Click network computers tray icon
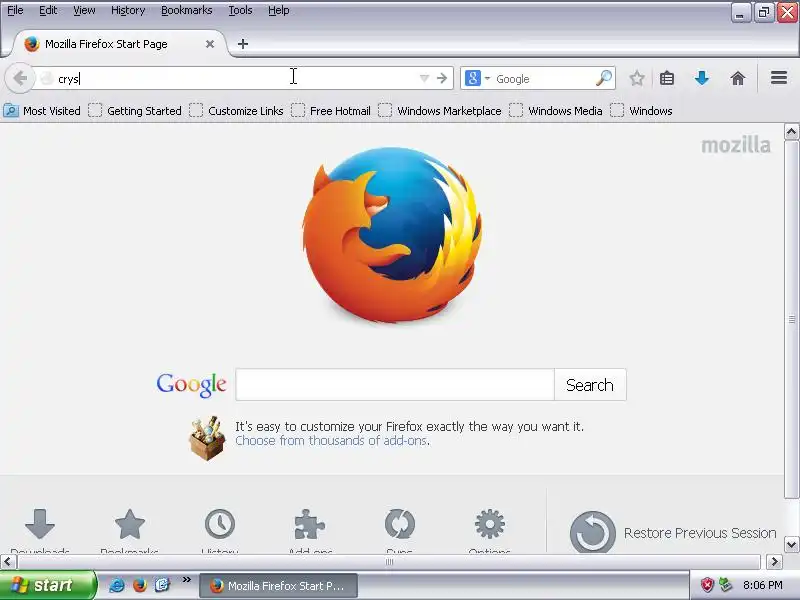The width and height of the screenshot is (800, 600). coord(724,585)
